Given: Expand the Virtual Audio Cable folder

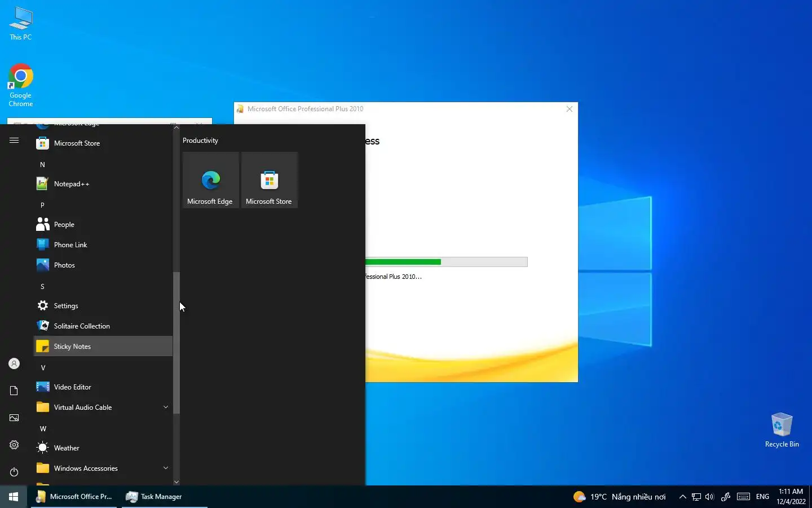Looking at the screenshot, I should tap(103, 408).
